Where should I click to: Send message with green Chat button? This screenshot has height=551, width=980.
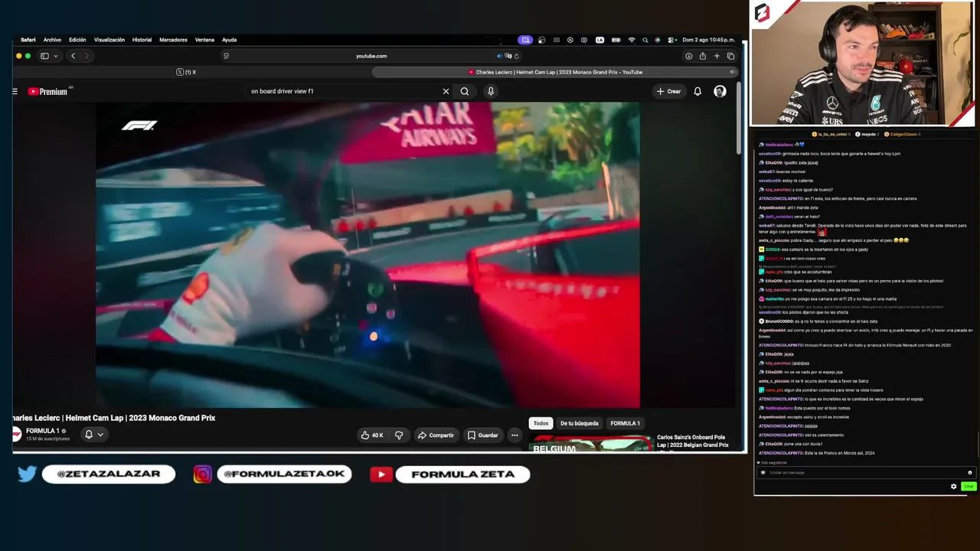point(968,487)
